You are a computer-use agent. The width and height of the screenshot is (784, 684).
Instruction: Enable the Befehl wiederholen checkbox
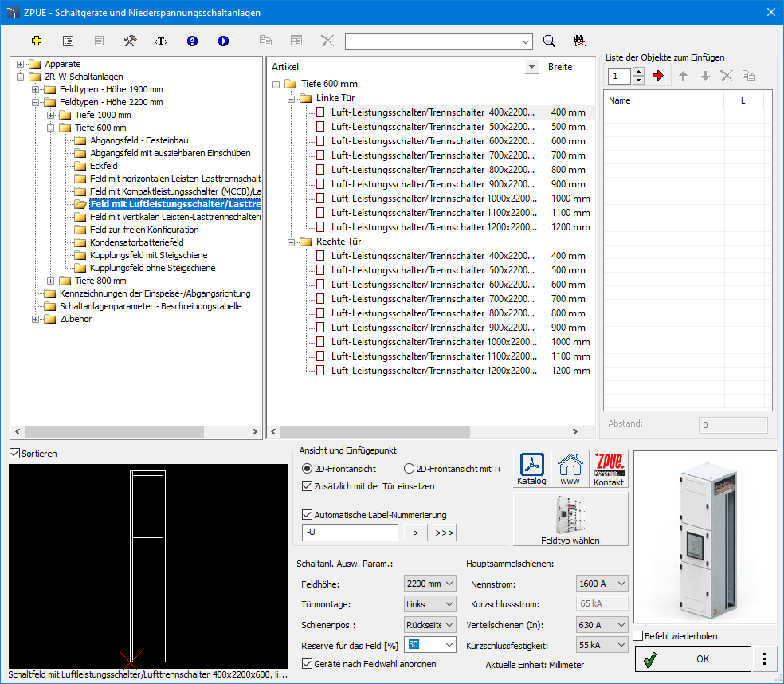(x=638, y=636)
